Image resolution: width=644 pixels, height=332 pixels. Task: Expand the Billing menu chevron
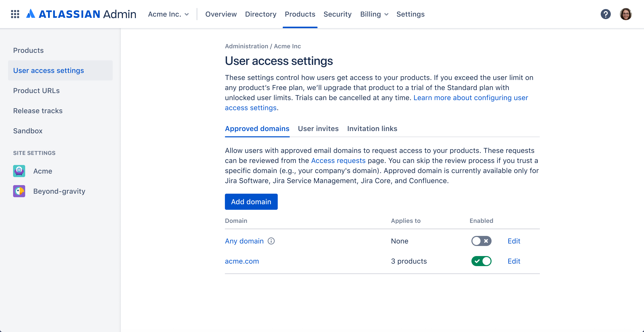click(386, 15)
